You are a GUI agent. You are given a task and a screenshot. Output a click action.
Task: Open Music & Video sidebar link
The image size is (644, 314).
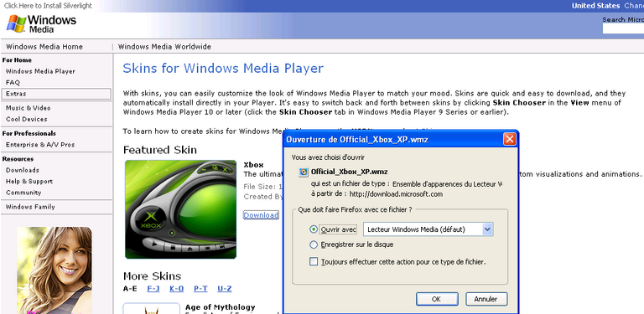28,108
